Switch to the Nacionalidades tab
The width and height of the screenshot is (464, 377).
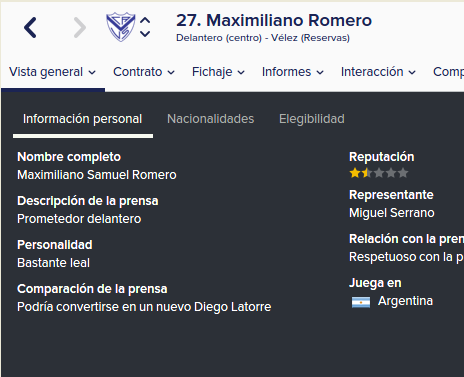pyautogui.click(x=211, y=119)
